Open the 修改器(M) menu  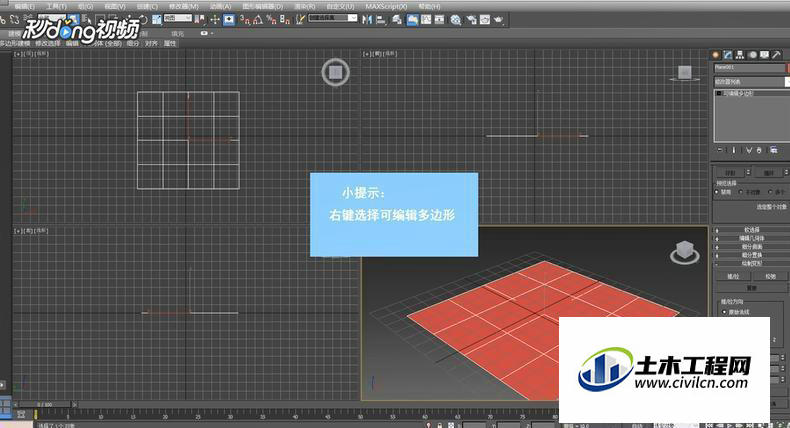[x=183, y=7]
